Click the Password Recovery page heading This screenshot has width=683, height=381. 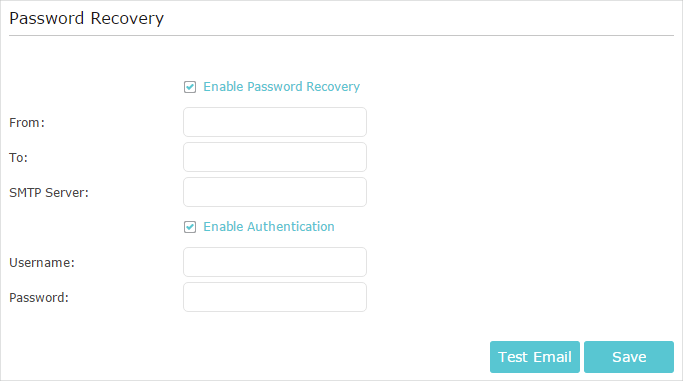87,19
